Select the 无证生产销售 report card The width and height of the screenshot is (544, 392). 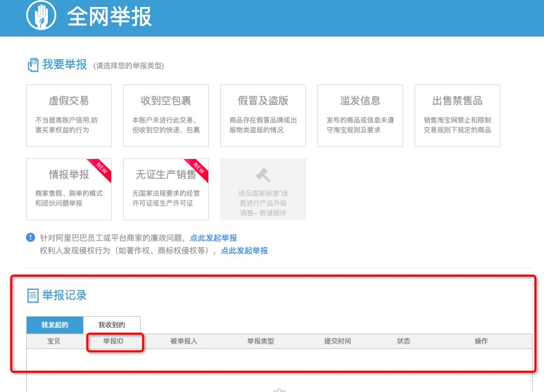click(166, 189)
